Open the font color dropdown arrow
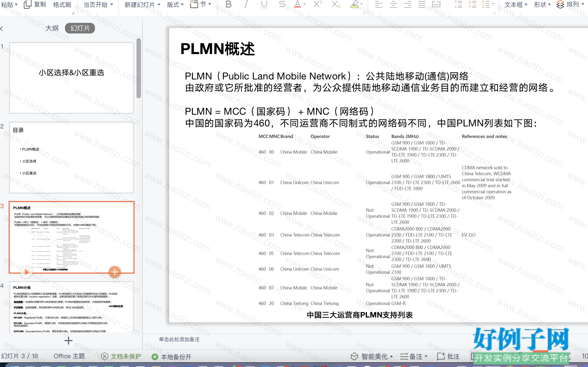The image size is (588, 367). pos(305,4)
